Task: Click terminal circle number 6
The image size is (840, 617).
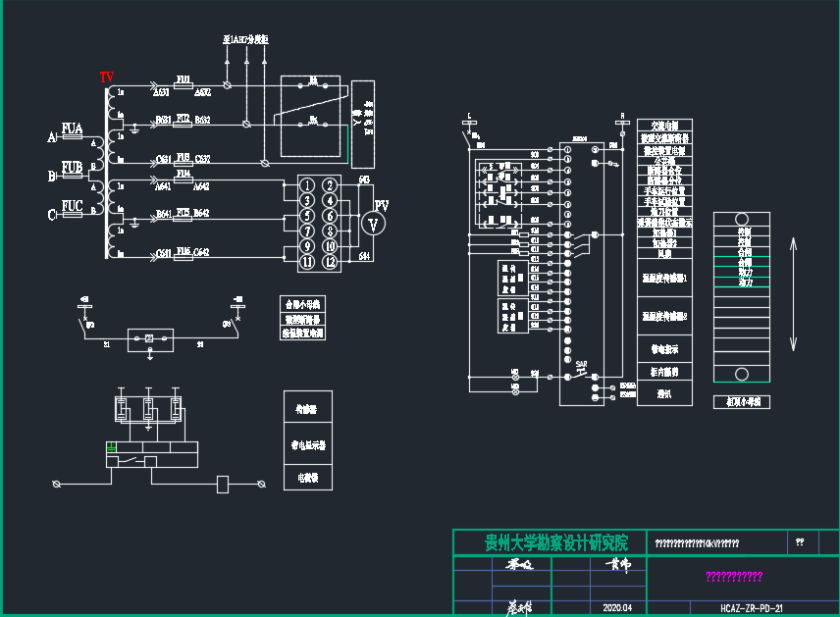Action: pos(330,216)
